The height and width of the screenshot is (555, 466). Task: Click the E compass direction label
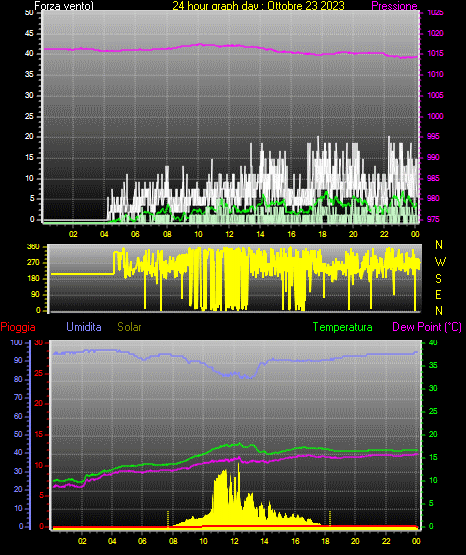(438, 294)
